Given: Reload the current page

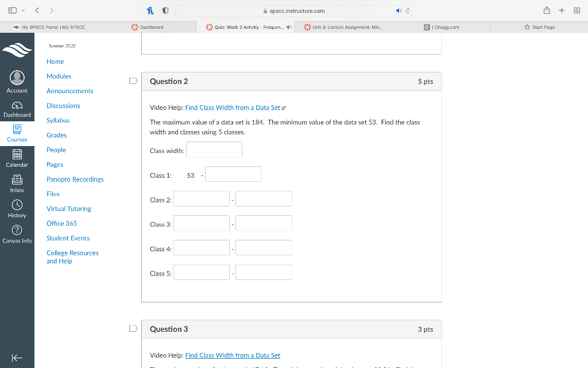Looking at the screenshot, I should point(408,11).
